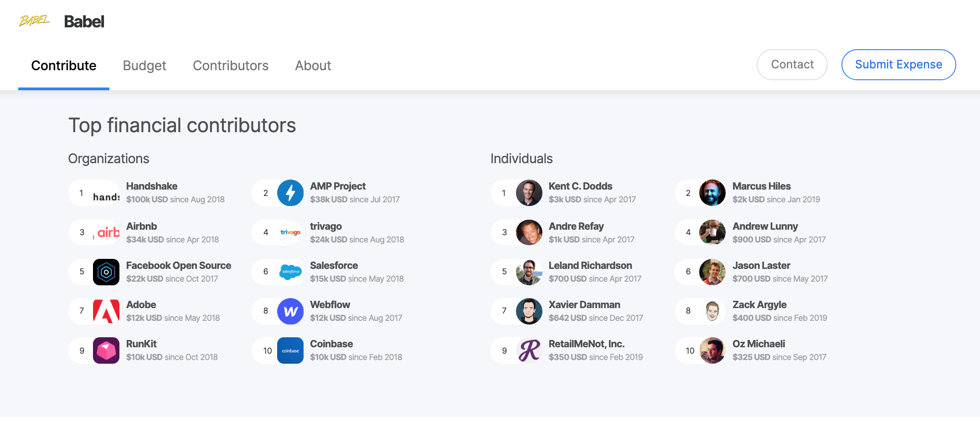The image size is (980, 443).
Task: Select Leland Richardson's avatar
Action: (529, 272)
